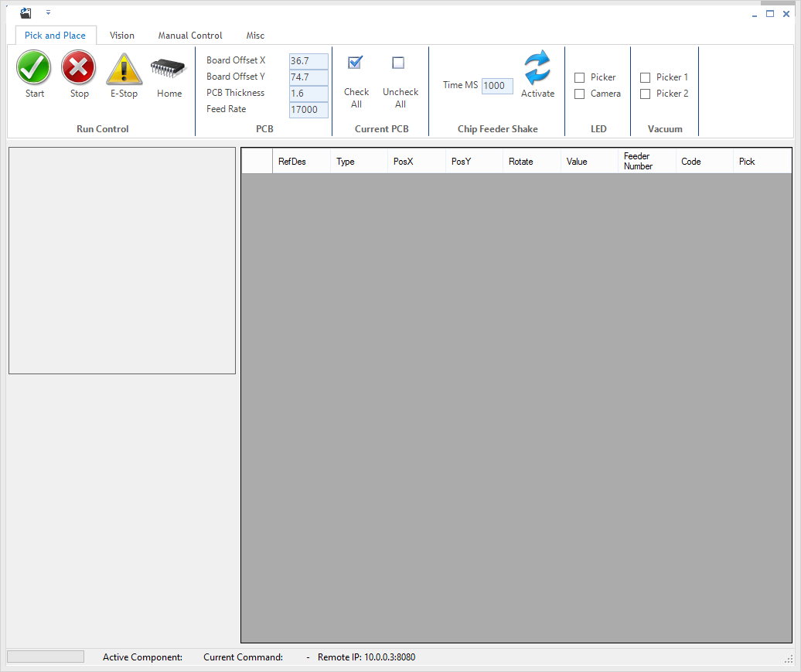Switch to the Vision tab
801x672 pixels.
coord(121,35)
